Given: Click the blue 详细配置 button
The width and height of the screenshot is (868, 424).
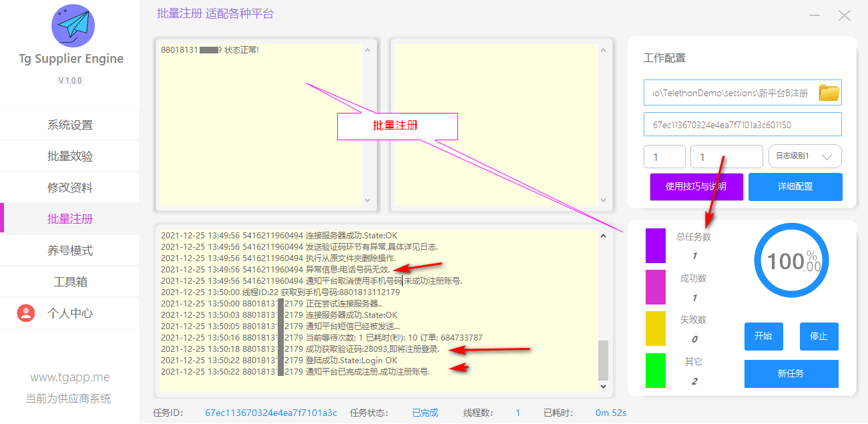Looking at the screenshot, I should coord(795,187).
